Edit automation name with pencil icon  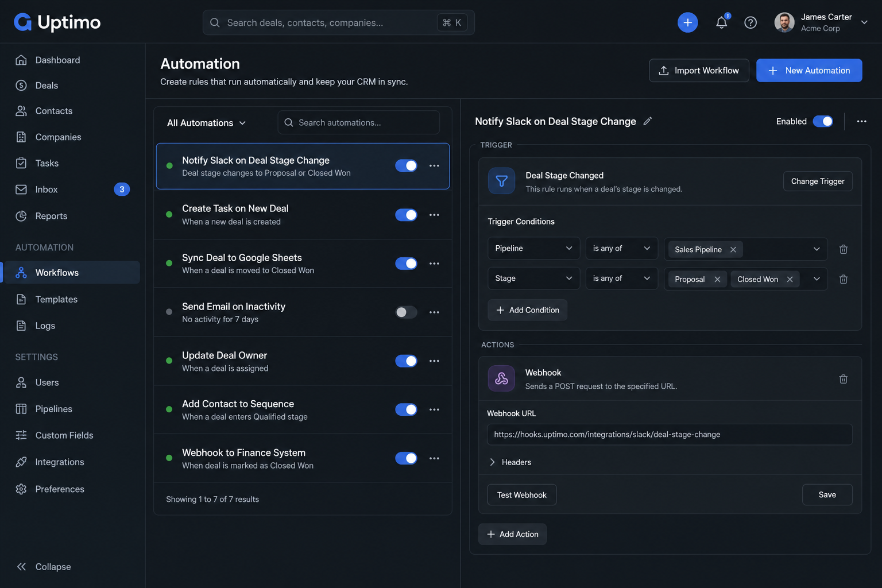click(648, 121)
